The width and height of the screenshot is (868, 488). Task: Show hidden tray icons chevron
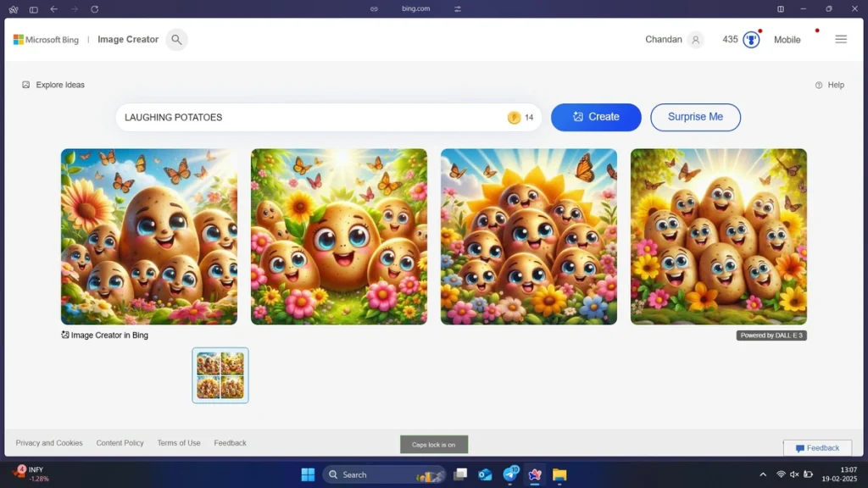coord(763,474)
